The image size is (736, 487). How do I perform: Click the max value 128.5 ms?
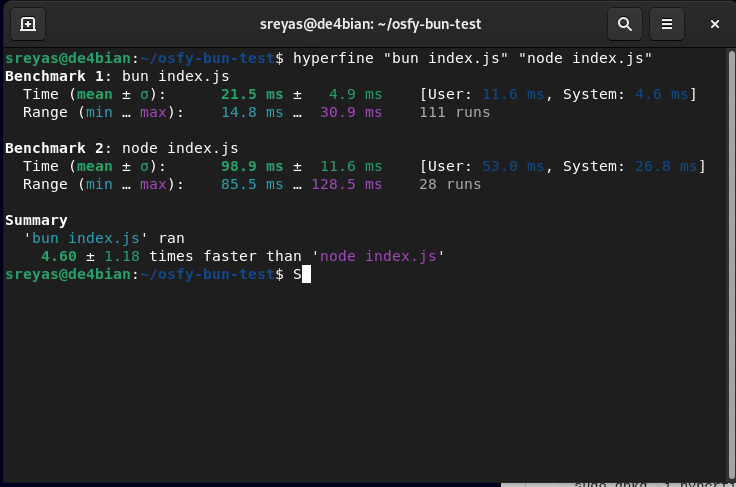(347, 184)
